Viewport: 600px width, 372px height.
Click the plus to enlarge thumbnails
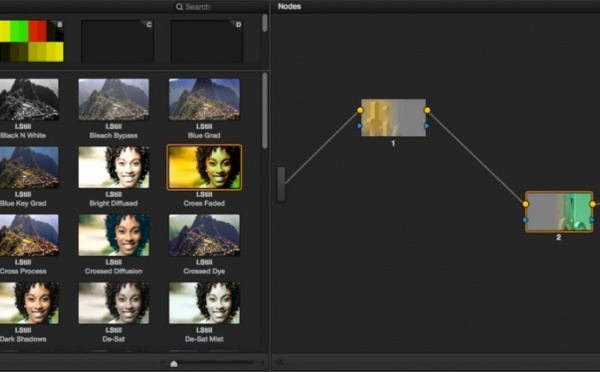tap(262, 362)
